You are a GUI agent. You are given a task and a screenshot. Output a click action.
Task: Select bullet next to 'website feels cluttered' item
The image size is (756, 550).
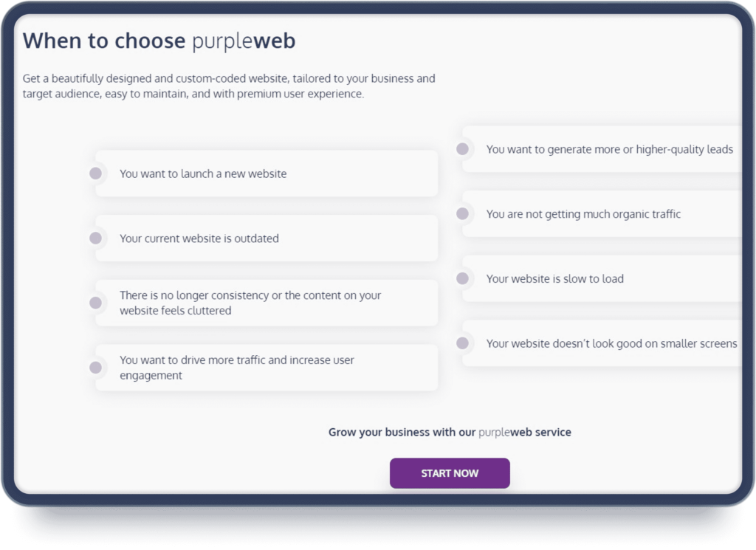(95, 303)
